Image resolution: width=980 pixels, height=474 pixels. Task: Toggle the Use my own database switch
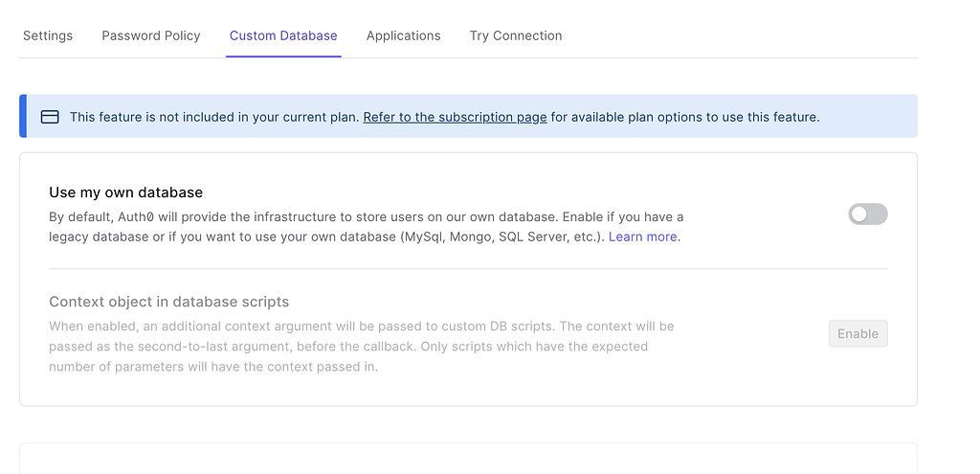pos(867,214)
